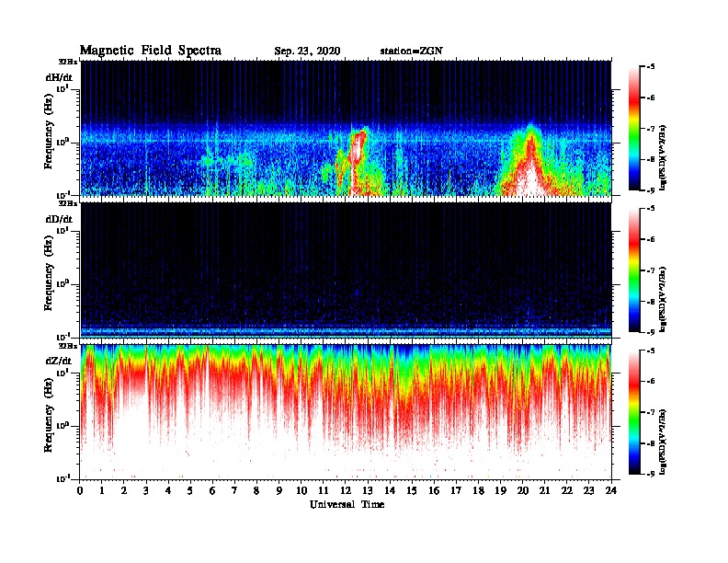Click the "-9" label on dH/dt color bar
728x563 pixels.
(651, 190)
